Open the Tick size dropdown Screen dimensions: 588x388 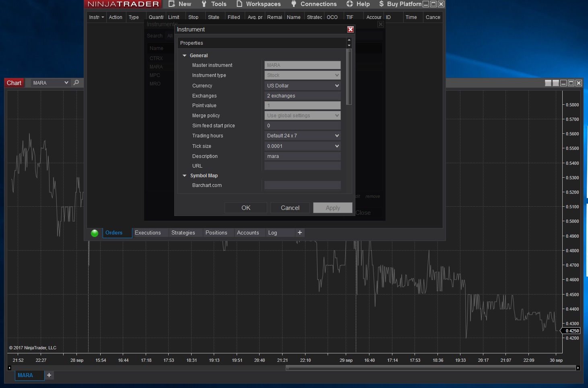[x=303, y=146]
